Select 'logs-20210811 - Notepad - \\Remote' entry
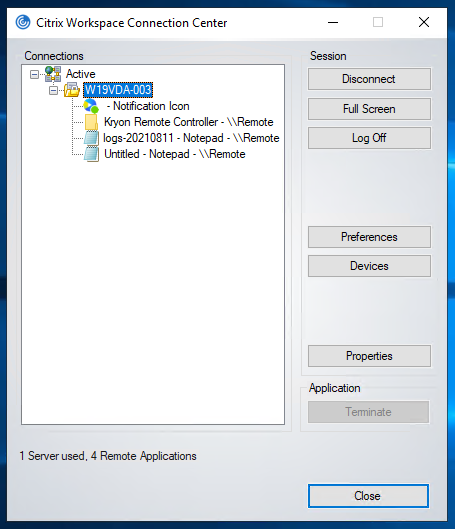 click(191, 138)
